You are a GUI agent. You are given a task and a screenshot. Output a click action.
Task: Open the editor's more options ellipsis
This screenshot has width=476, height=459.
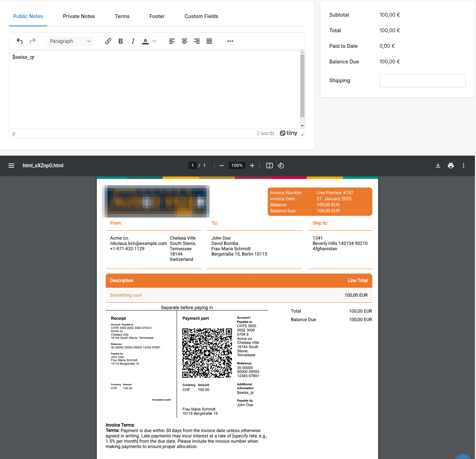coord(230,41)
